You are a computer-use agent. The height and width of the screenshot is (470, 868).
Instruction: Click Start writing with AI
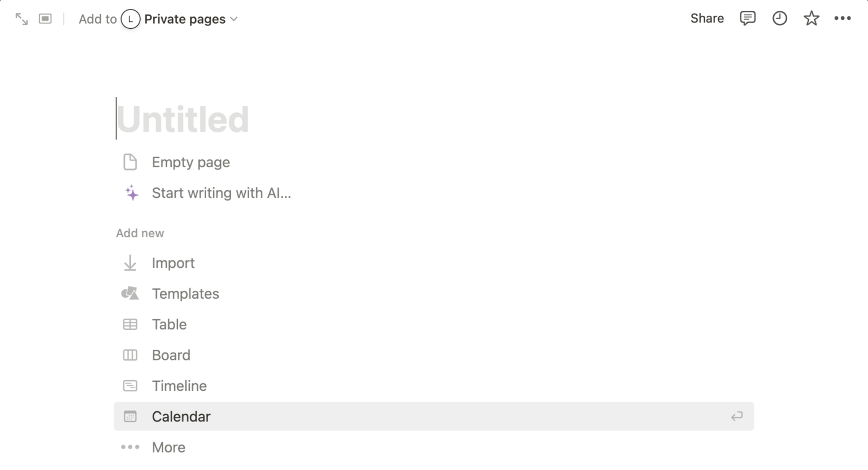(221, 193)
